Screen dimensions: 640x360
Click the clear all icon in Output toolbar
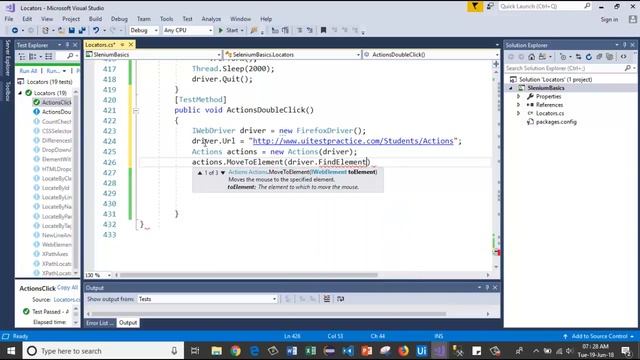click(x=327, y=299)
